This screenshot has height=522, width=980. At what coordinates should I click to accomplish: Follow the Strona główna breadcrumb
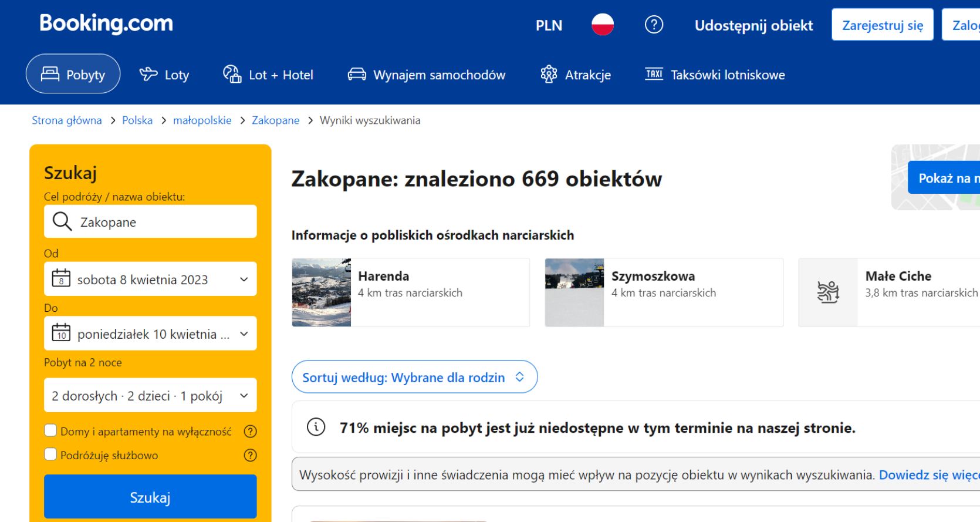pos(67,120)
